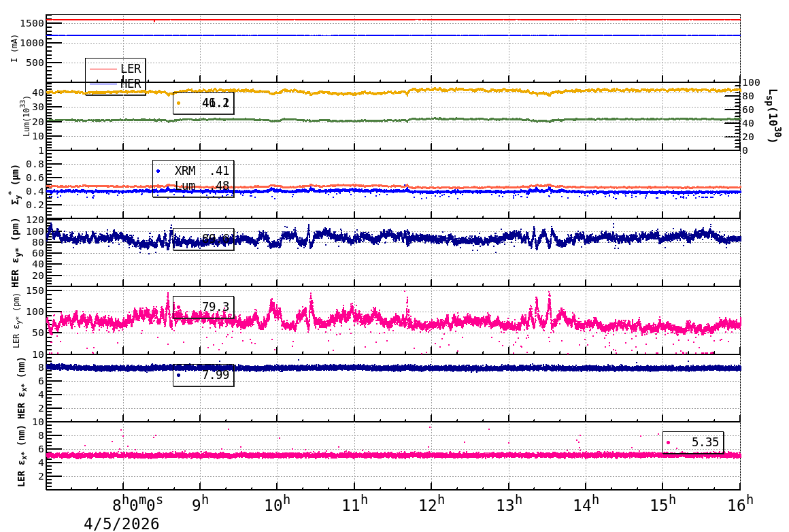789x532 pixels.
Task: Click the Lum(10^33) axis title
Action: 27,116
